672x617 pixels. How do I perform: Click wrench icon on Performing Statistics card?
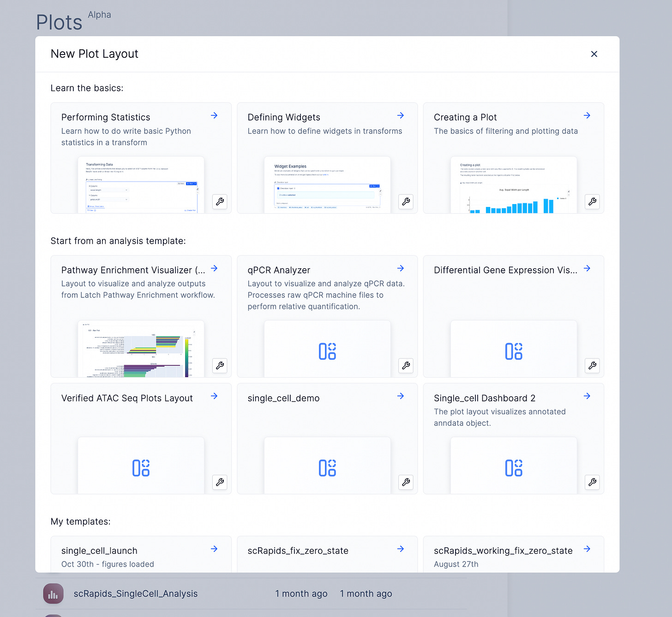(x=220, y=201)
